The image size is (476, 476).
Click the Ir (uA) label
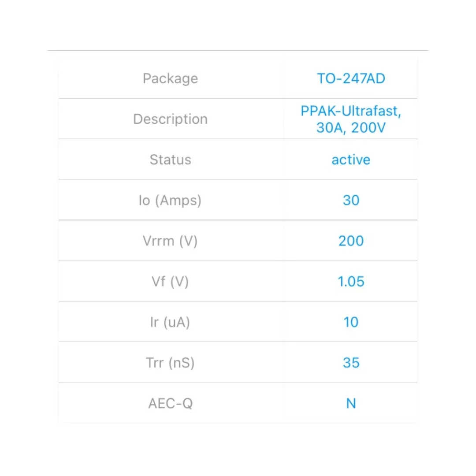click(170, 322)
